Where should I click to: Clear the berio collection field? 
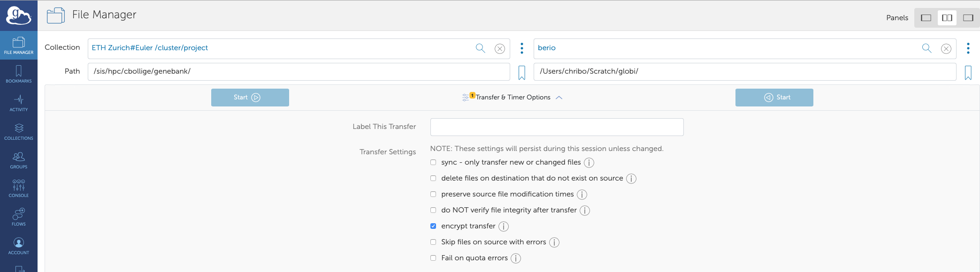coord(946,49)
